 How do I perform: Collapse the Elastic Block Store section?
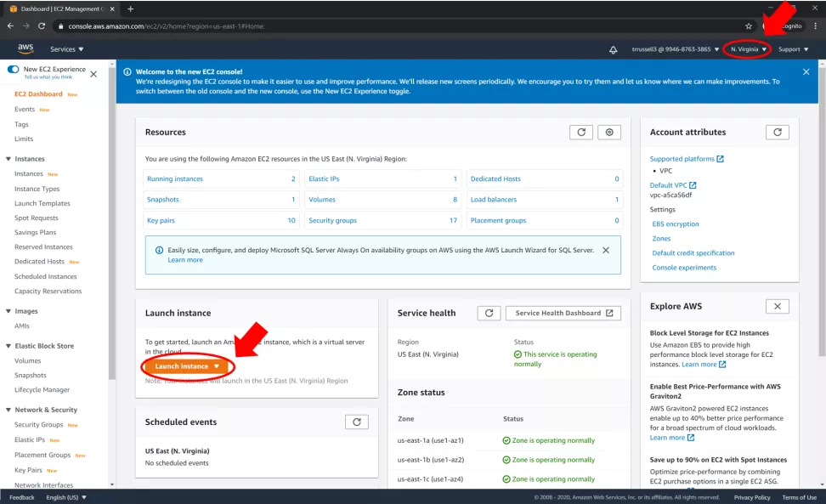[8, 345]
